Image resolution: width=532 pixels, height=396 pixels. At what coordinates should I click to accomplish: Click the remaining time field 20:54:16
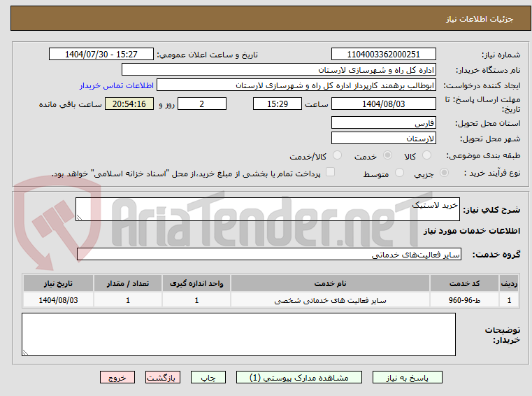coord(129,104)
